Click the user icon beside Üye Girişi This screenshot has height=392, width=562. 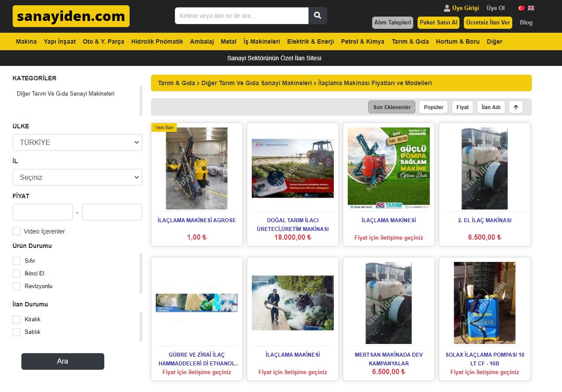(x=447, y=8)
